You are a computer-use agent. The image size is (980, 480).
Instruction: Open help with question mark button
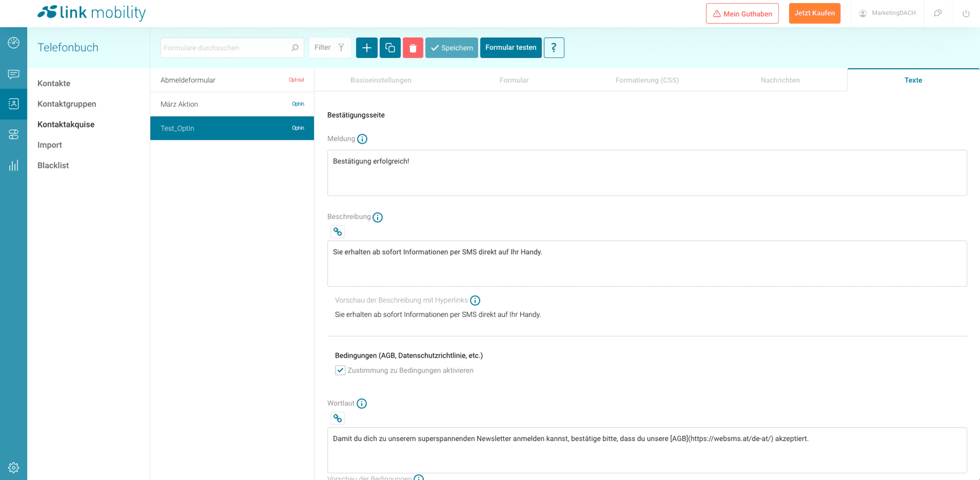554,47
